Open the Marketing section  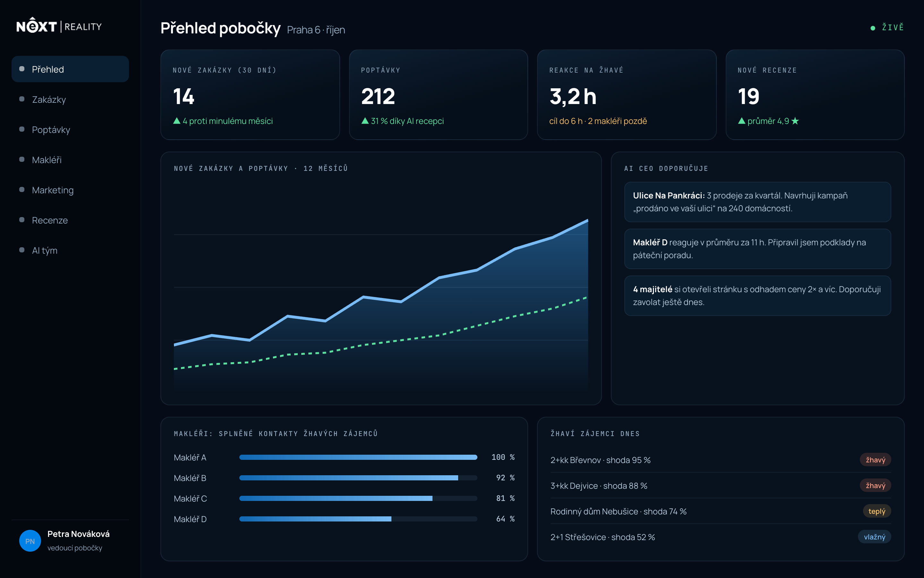tap(70, 190)
